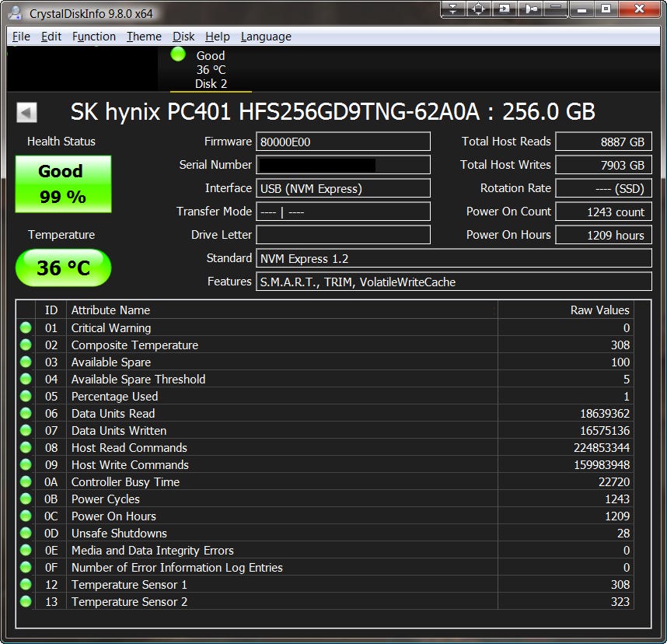Open the Theme menu
The image size is (667, 644).
click(144, 37)
